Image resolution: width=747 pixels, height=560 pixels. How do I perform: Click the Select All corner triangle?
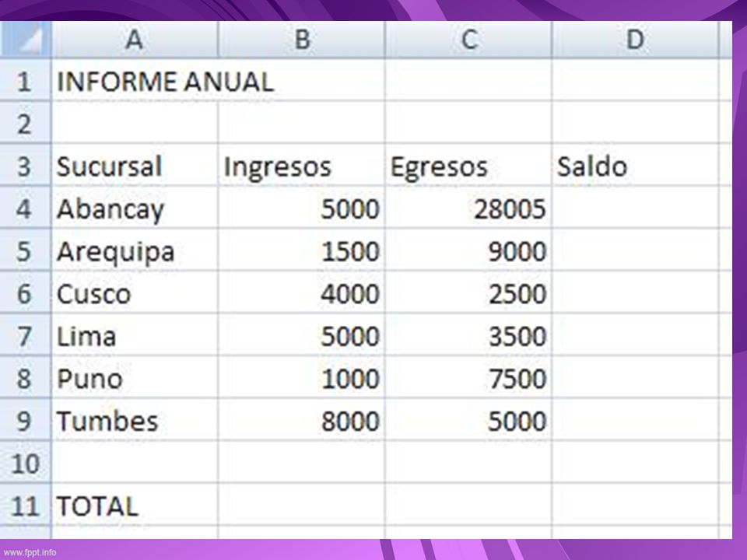click(x=25, y=39)
